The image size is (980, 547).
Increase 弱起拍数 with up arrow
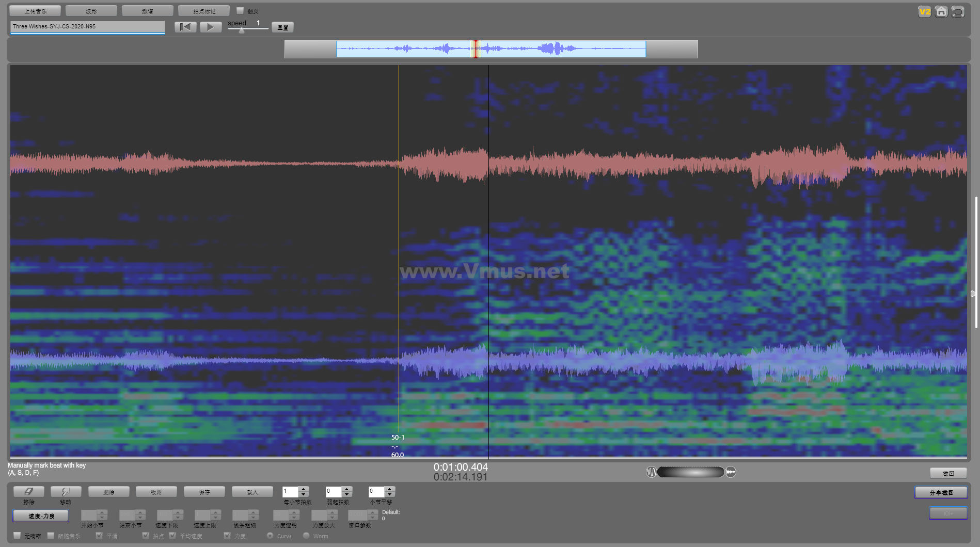(347, 489)
